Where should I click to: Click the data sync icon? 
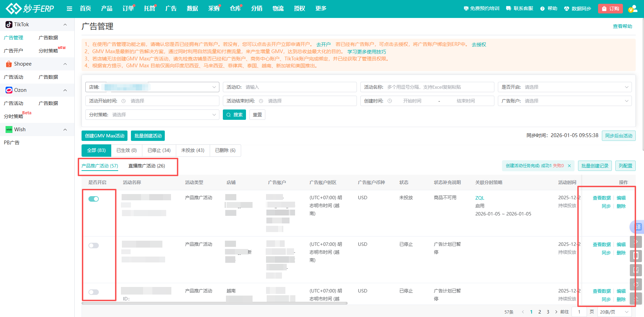click(567, 9)
